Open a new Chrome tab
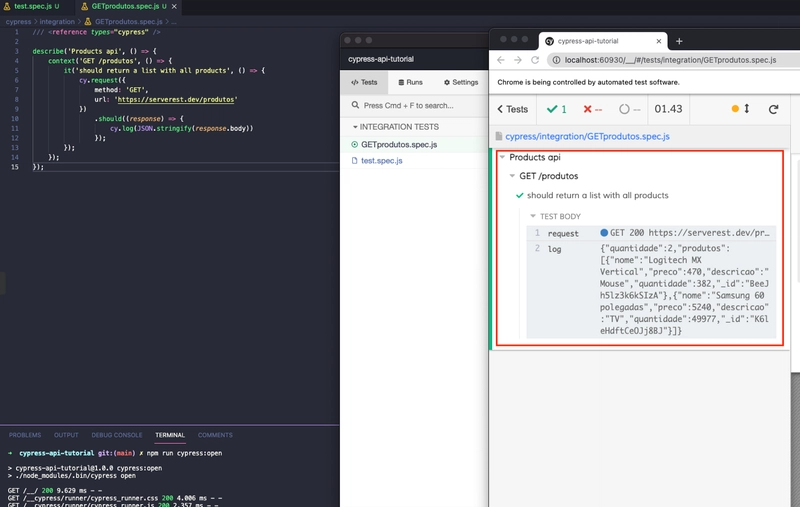The width and height of the screenshot is (800, 507). (679, 41)
